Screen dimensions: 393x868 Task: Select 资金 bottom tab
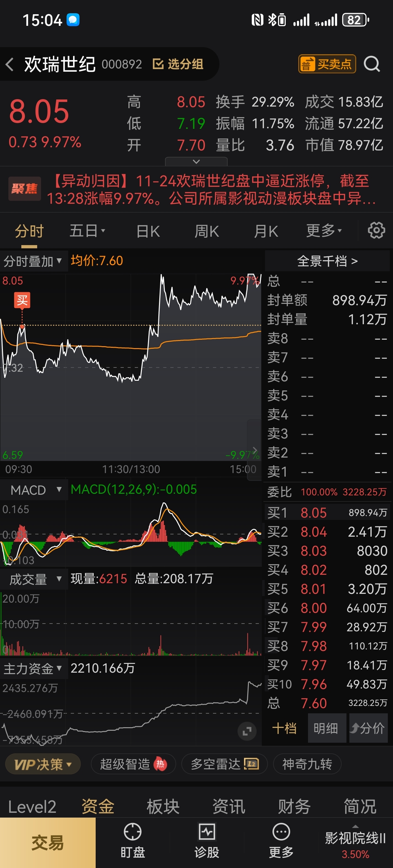[x=98, y=807]
